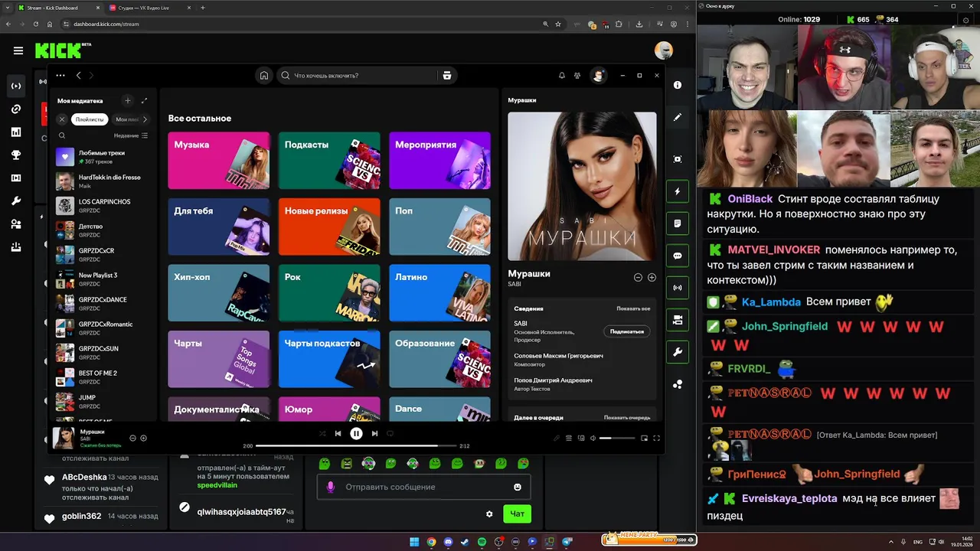Open LOS CARPINCHOS playlist
The height and width of the screenshot is (551, 980).
pos(102,206)
